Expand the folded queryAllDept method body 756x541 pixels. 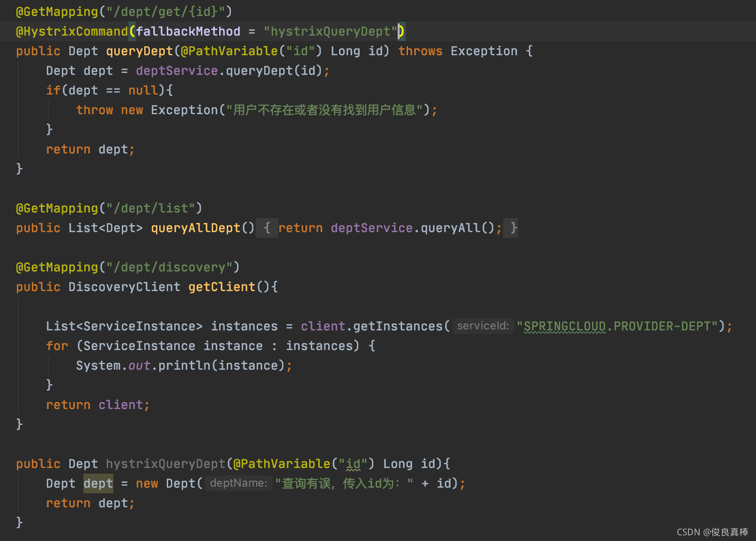click(267, 228)
